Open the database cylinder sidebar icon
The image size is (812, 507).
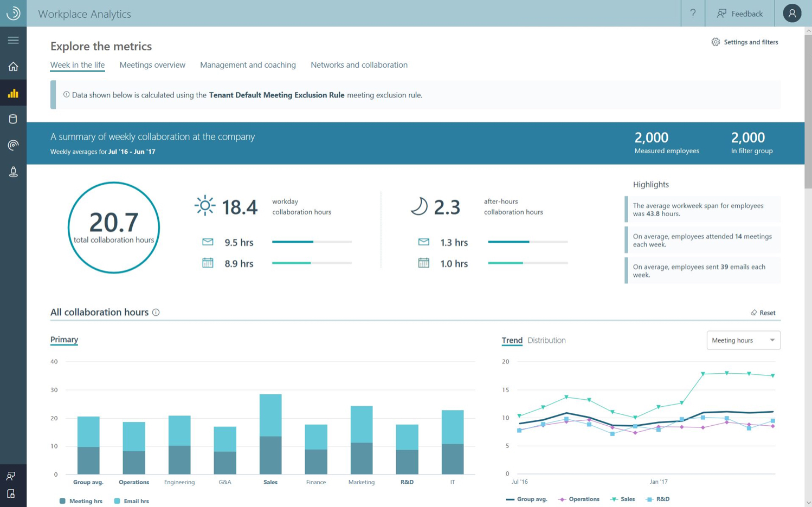click(x=13, y=119)
